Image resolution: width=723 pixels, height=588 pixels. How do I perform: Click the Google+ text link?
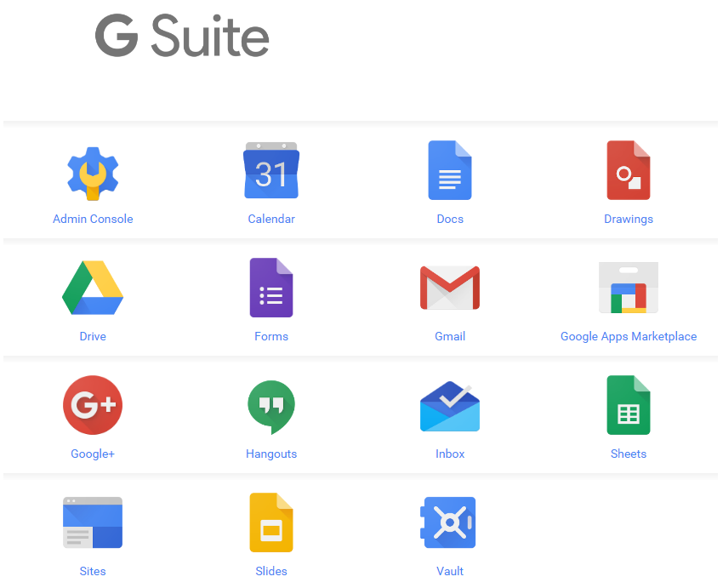click(93, 454)
